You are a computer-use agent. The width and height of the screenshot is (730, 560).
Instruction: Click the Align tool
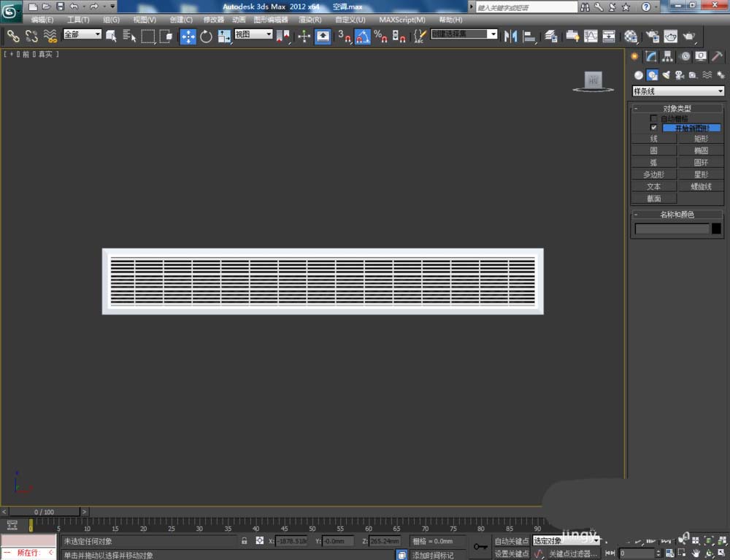point(529,36)
